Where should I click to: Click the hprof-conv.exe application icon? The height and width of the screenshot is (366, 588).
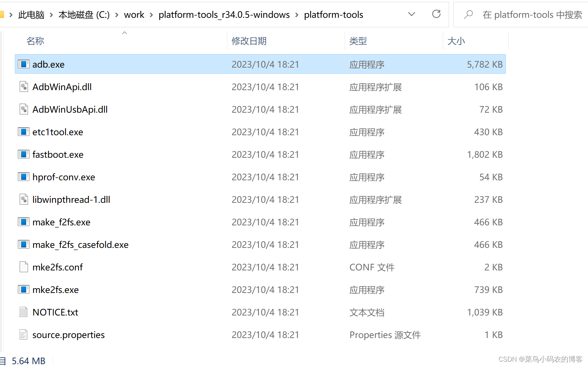[24, 177]
